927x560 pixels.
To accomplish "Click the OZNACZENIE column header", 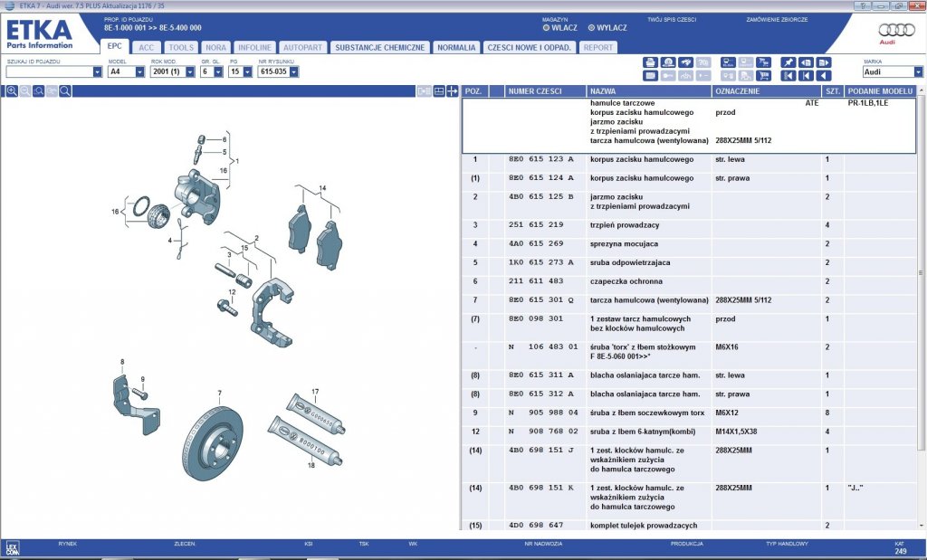I will click(766, 91).
